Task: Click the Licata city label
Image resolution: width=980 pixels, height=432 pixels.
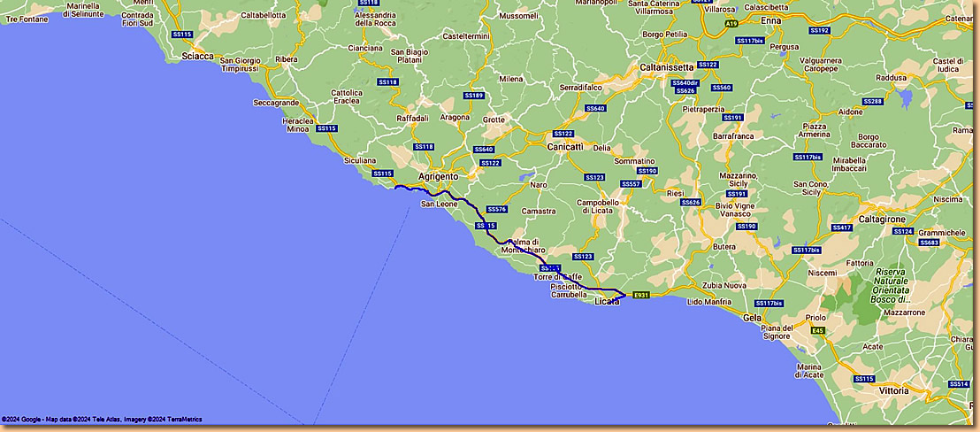Action: click(607, 301)
